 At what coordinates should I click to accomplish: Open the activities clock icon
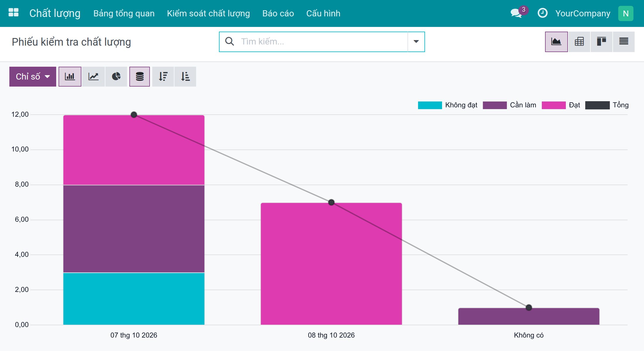click(x=542, y=13)
